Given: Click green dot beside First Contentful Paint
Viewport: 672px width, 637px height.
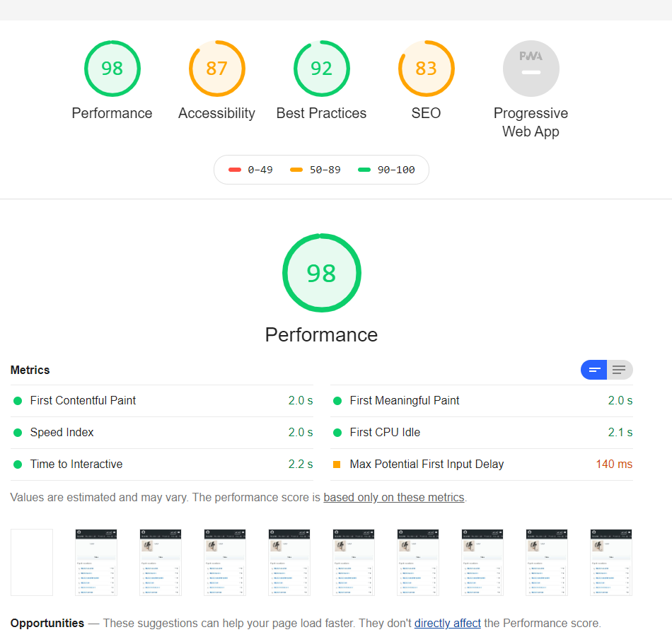Looking at the screenshot, I should tap(18, 401).
